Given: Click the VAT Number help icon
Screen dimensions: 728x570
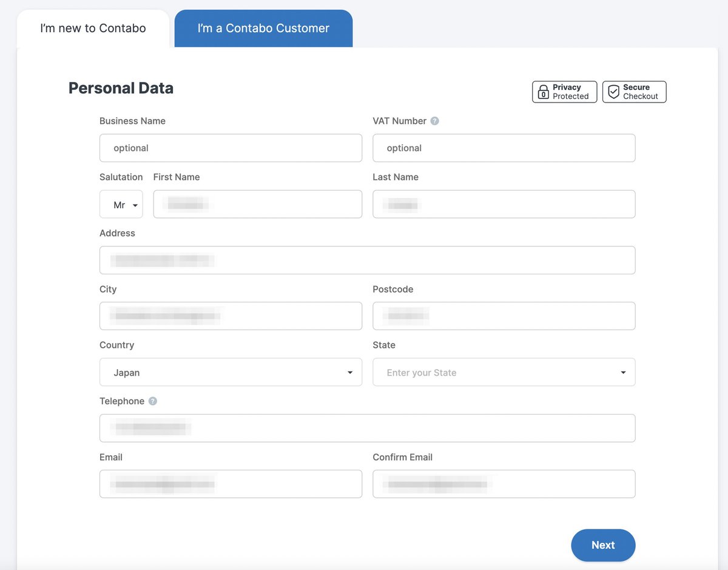Looking at the screenshot, I should [x=434, y=121].
